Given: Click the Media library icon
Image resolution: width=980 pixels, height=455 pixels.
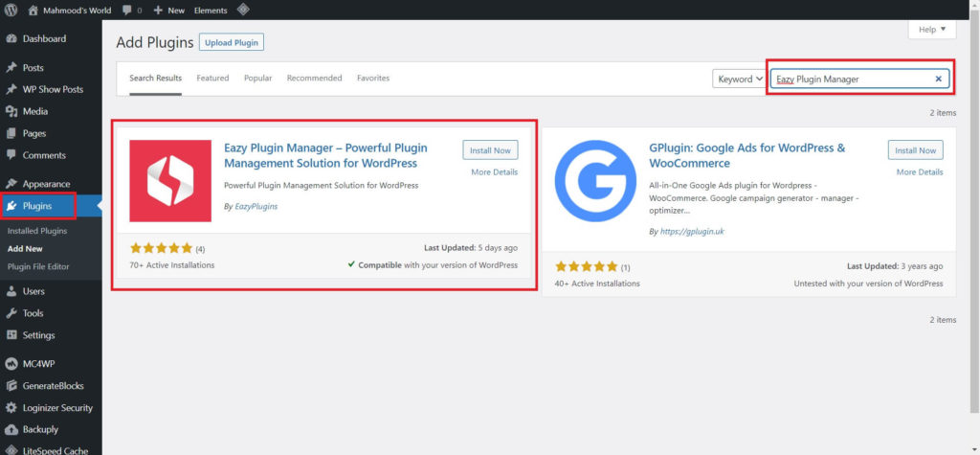Looking at the screenshot, I should 11,111.
